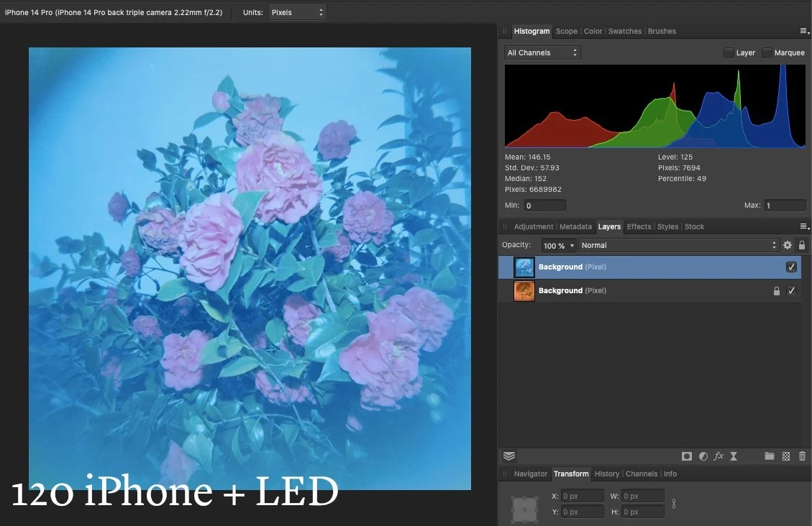The height and width of the screenshot is (526, 812).
Task: Open the All Channels dropdown
Action: [542, 52]
